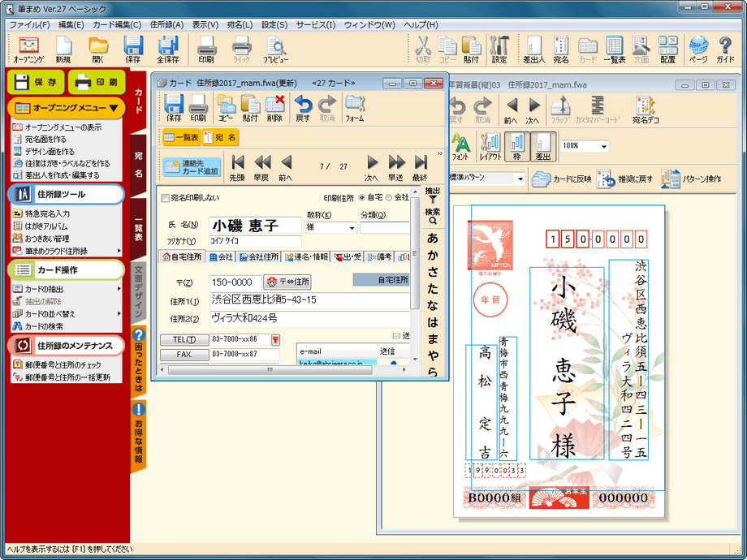The height and width of the screenshot is (560, 747).
Task: Switch to the 連名・情報 tab
Action: [x=306, y=256]
